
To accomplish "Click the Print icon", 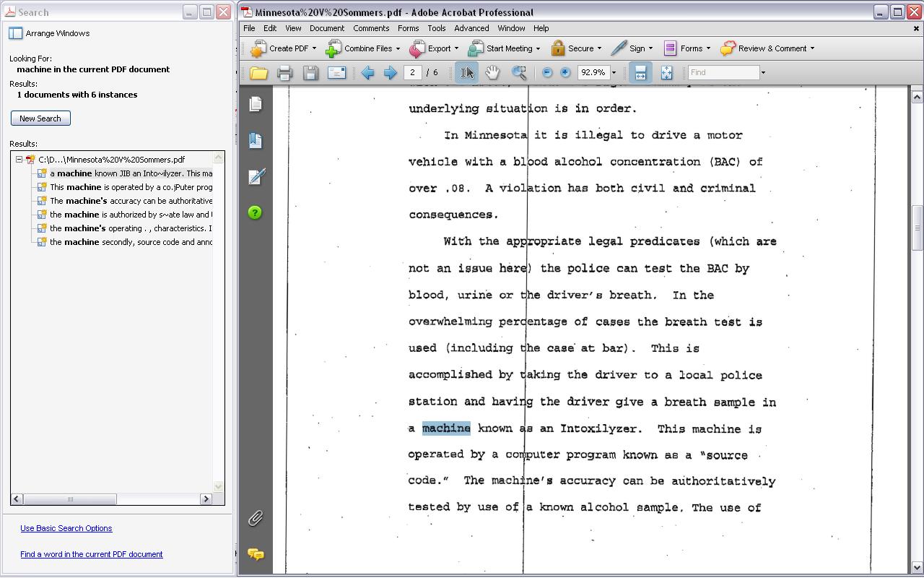I will click(x=284, y=72).
